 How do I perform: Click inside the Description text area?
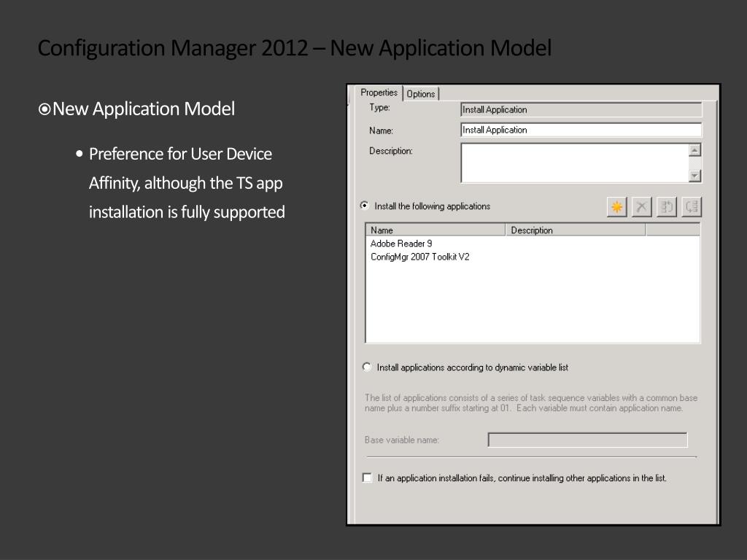(575, 163)
